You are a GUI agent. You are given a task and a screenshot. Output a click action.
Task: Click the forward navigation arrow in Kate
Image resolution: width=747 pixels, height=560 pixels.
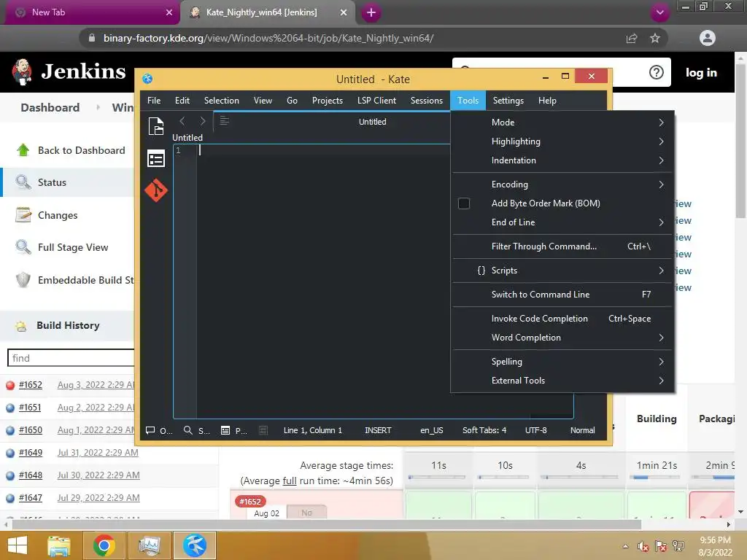(203, 121)
